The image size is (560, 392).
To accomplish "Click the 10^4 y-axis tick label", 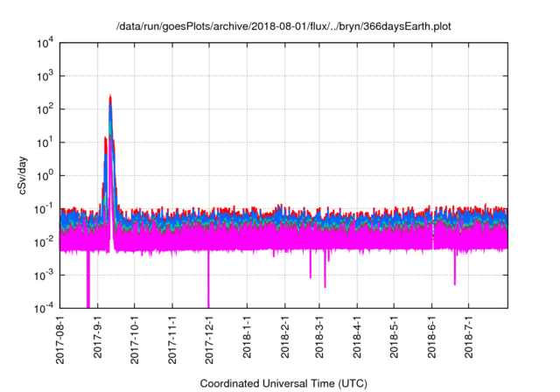I will [45, 44].
